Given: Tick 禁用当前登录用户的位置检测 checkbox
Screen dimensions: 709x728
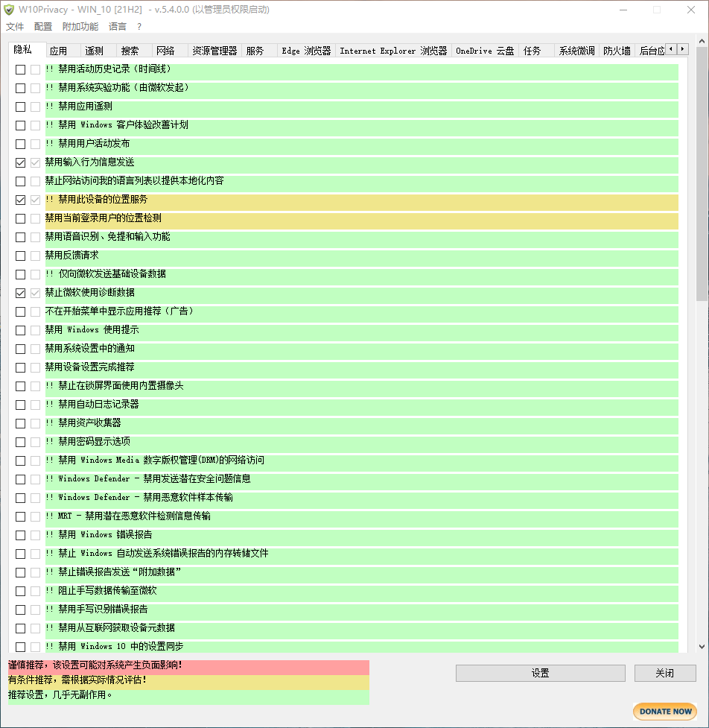Looking at the screenshot, I should click(x=20, y=218).
